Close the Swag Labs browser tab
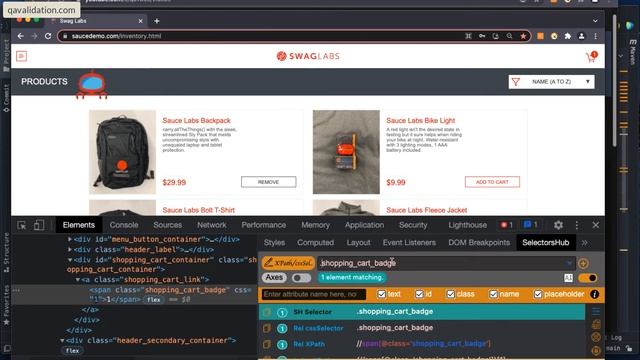Screen dimensions: 640x360 [x=140, y=21]
